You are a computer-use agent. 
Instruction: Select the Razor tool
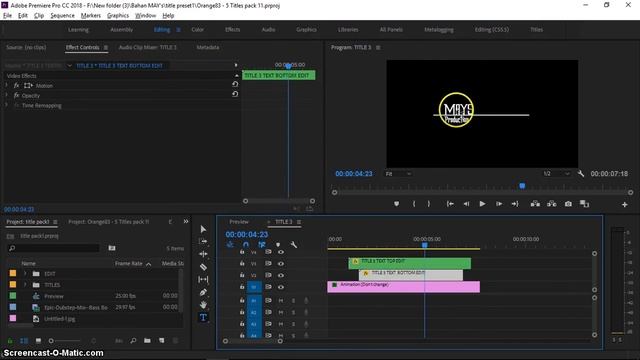(203, 267)
